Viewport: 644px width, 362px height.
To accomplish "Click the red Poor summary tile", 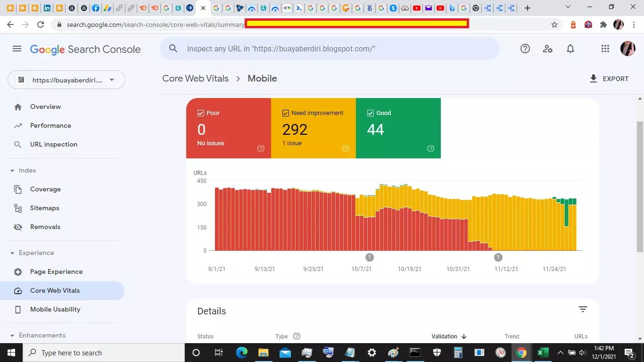I will pyautogui.click(x=229, y=128).
